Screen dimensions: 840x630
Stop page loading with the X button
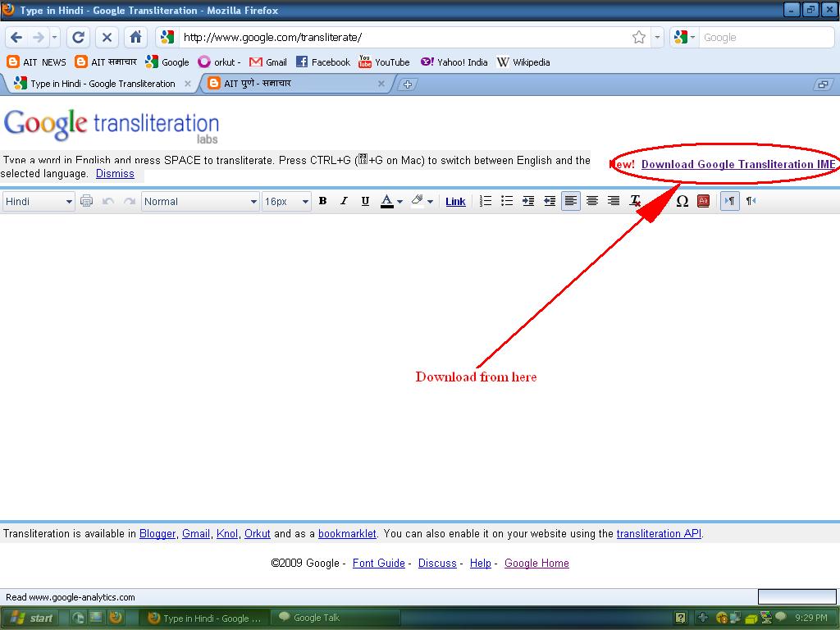tap(107, 38)
